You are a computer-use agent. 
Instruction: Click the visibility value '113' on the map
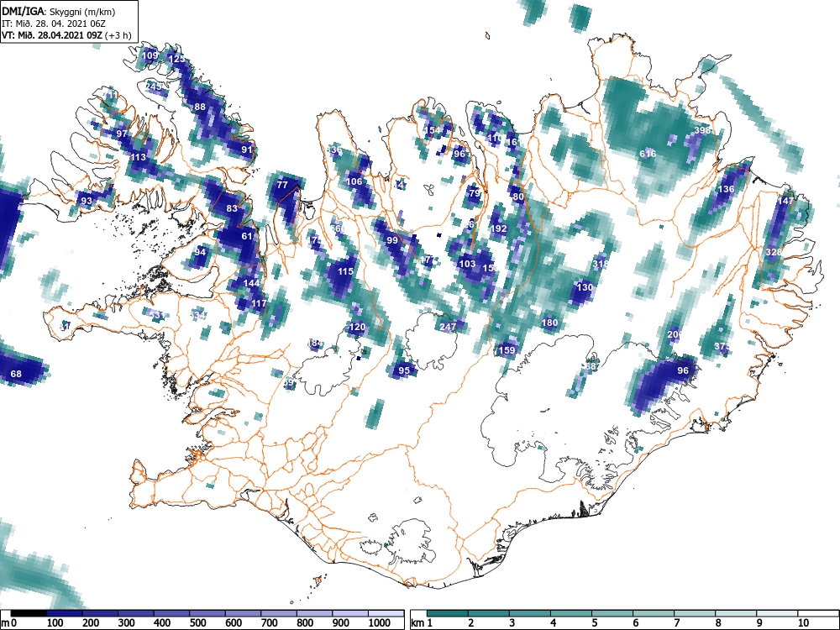tap(139, 158)
